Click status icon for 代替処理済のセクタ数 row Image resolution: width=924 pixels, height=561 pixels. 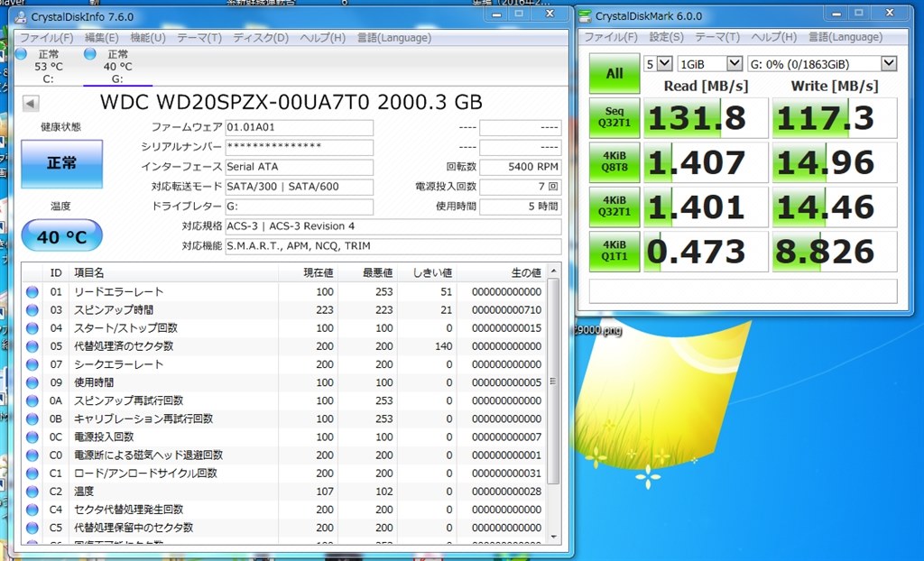(x=32, y=346)
